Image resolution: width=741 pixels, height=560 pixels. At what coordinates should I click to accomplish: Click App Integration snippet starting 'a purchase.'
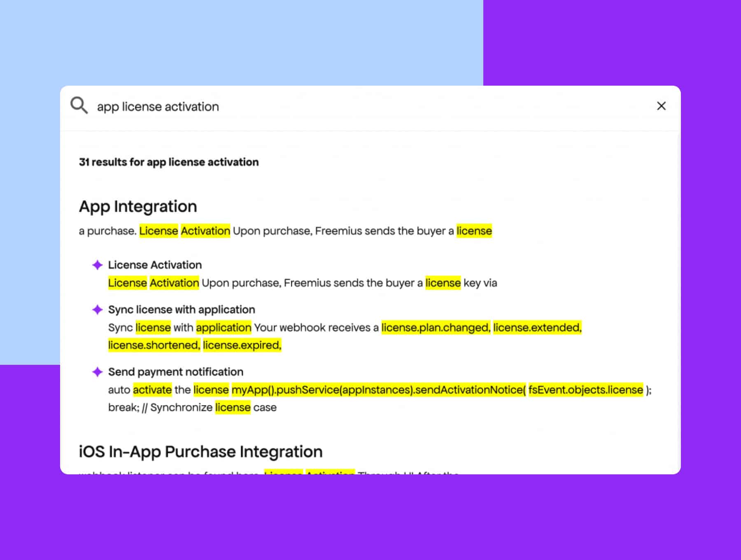pos(285,231)
